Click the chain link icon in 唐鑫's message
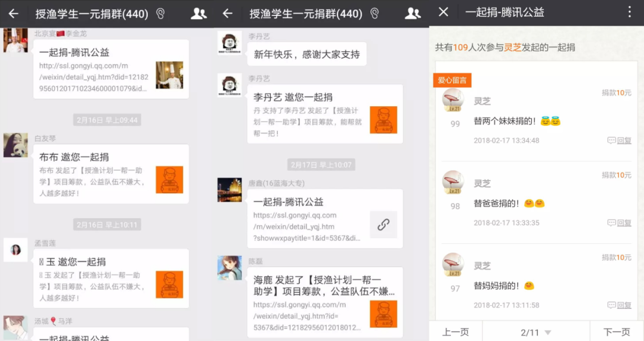 click(x=383, y=224)
